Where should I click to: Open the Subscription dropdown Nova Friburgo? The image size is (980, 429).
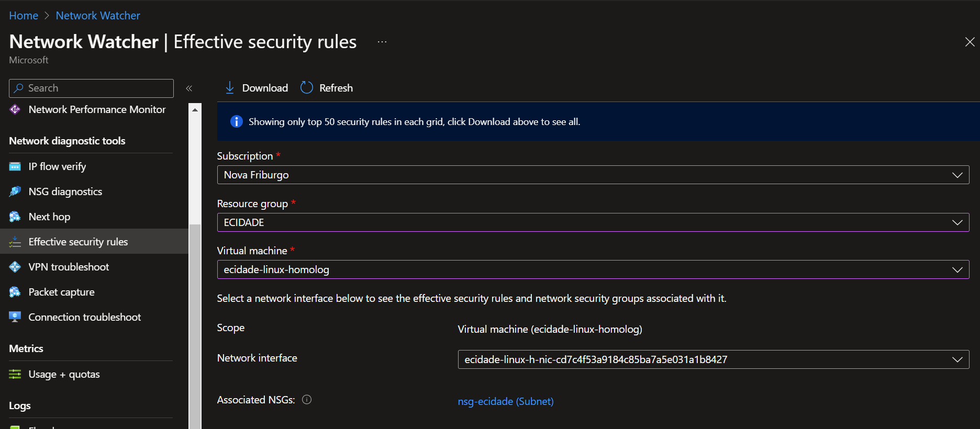[x=593, y=175]
